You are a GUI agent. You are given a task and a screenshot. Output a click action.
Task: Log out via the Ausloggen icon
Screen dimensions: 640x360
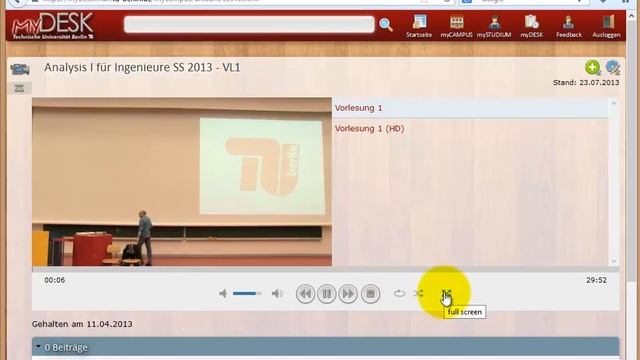(x=606, y=26)
